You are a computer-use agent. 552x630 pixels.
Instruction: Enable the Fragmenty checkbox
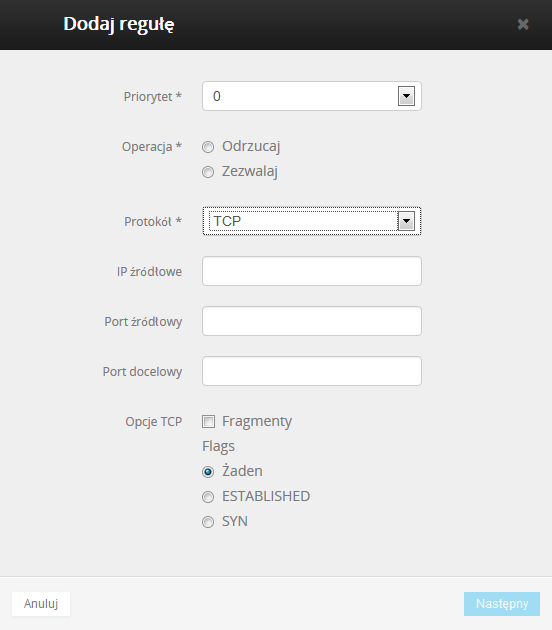click(208, 421)
